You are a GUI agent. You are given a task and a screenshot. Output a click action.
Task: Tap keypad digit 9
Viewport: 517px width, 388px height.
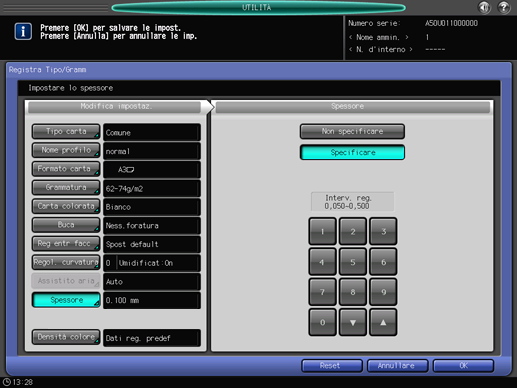[x=383, y=292]
